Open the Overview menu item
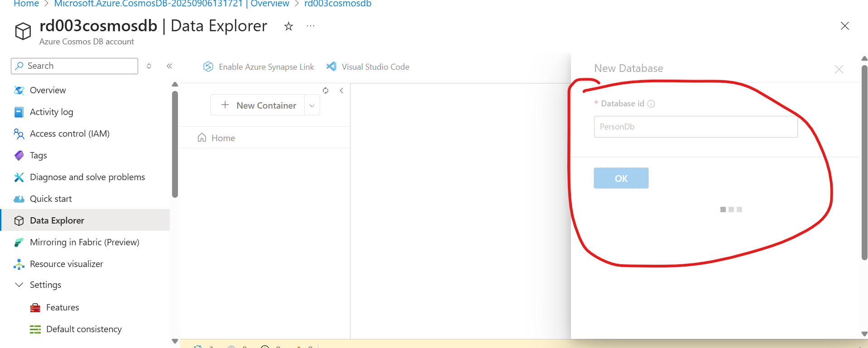 coord(48,90)
